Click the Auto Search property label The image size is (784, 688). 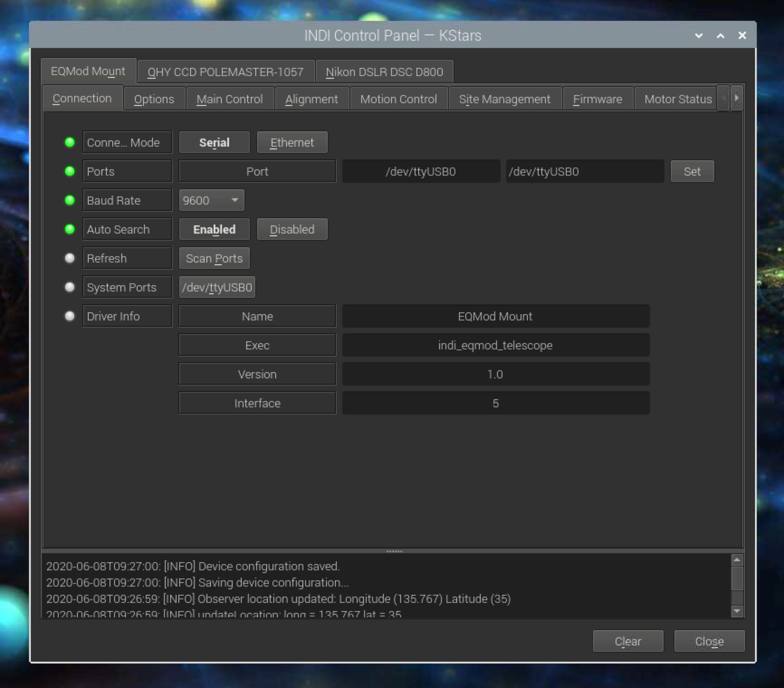click(127, 229)
